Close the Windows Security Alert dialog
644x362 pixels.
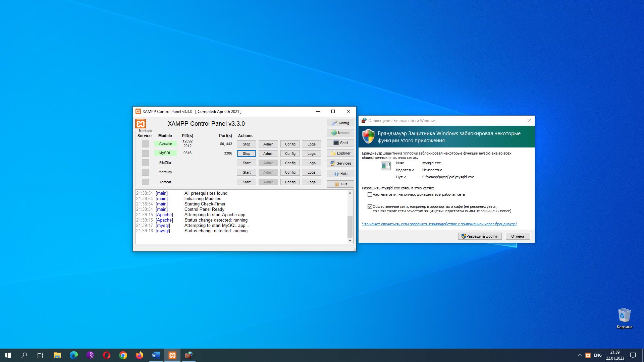click(x=530, y=121)
